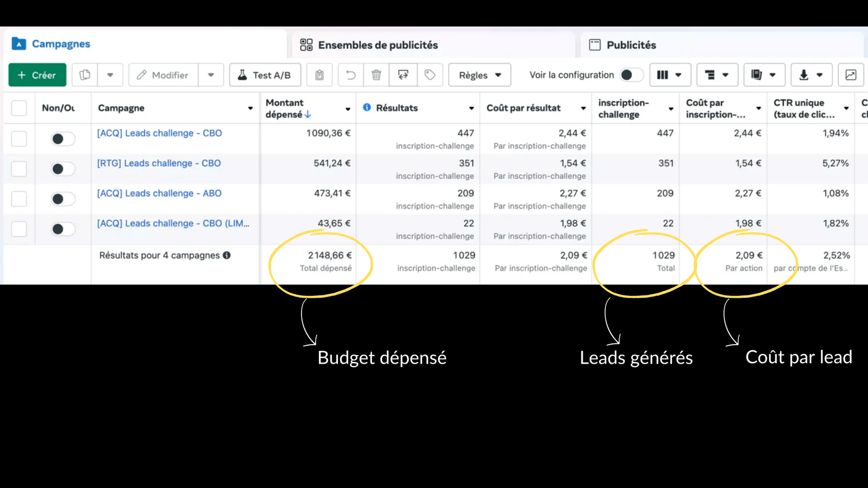Viewport: 868px width, 488px height.
Task: Click the 1 090,36 € amount cell
Action: [x=328, y=133]
